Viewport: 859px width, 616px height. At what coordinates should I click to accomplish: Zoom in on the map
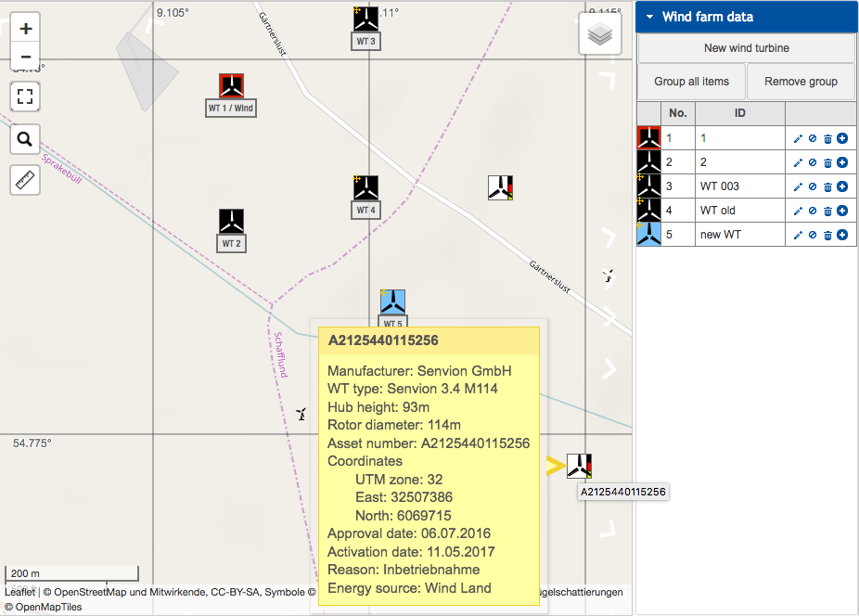[25, 28]
